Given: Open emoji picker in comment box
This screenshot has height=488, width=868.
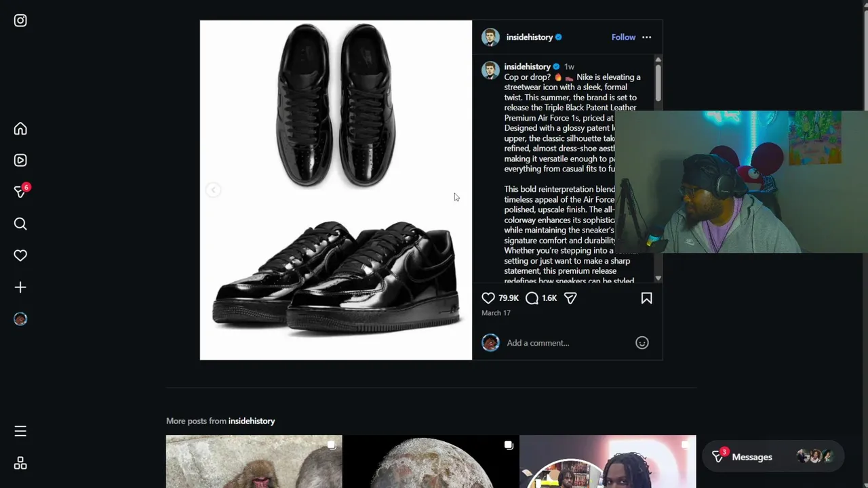Looking at the screenshot, I should point(642,343).
